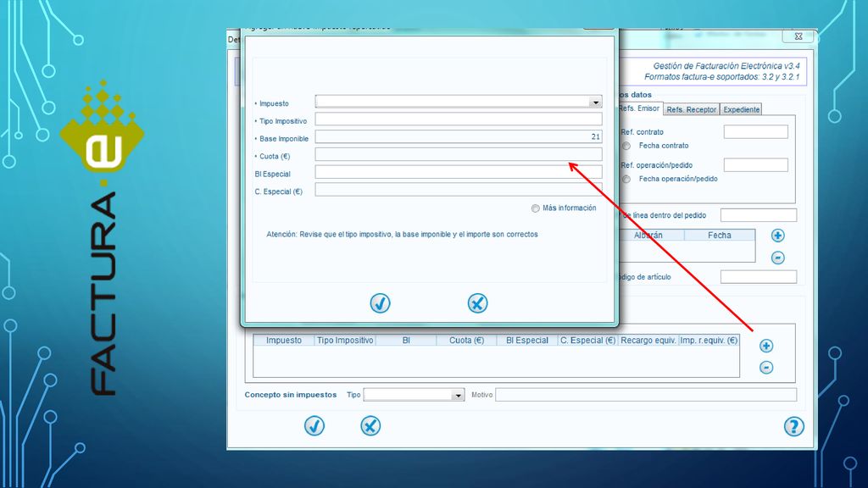Remove a tax row with minus icon

coord(766,368)
